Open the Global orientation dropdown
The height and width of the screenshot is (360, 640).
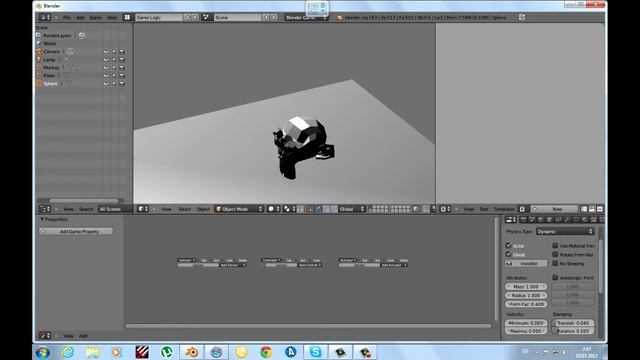[x=351, y=209]
